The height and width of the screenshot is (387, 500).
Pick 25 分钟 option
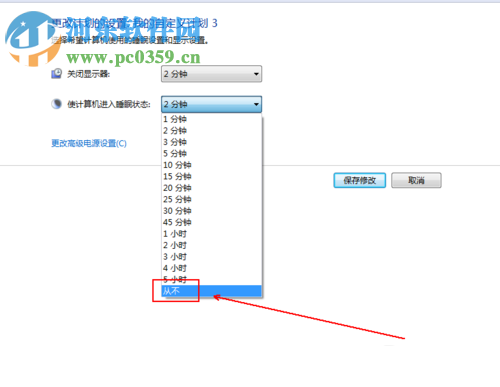pos(212,199)
